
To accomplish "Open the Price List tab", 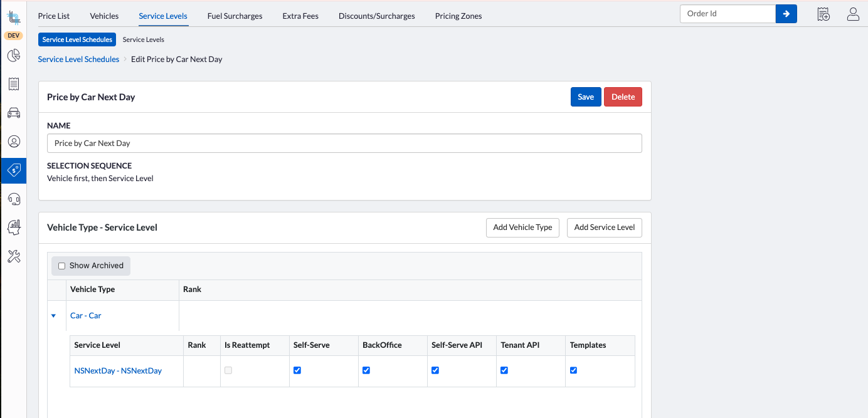I will click(54, 16).
